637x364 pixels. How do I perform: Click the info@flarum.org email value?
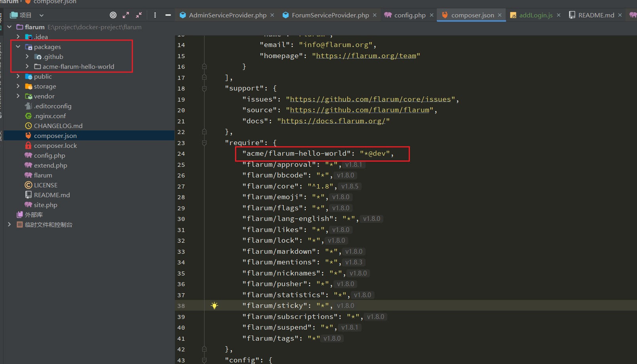(336, 45)
